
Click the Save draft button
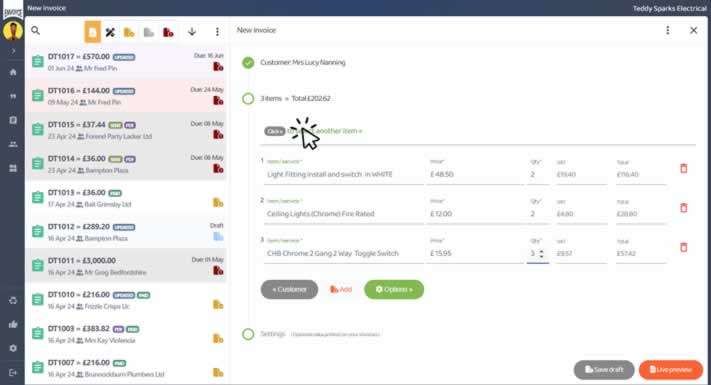pos(604,370)
